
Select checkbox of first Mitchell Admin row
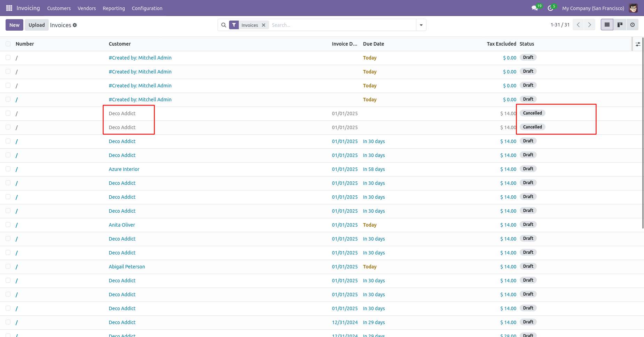[x=8, y=58]
